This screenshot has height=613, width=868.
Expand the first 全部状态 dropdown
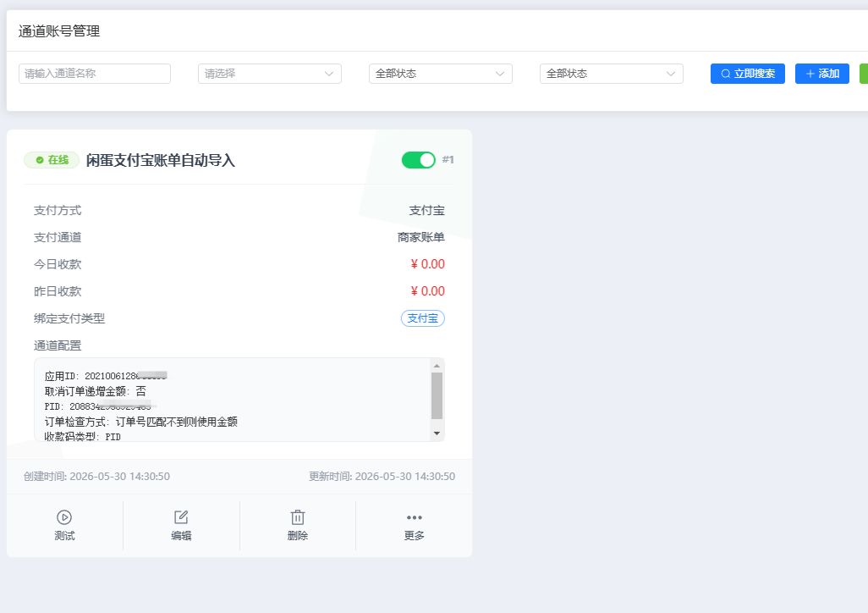tap(441, 74)
